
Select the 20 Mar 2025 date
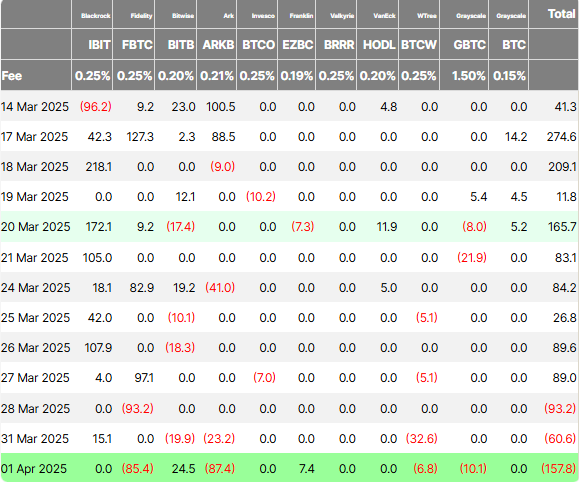(x=35, y=226)
